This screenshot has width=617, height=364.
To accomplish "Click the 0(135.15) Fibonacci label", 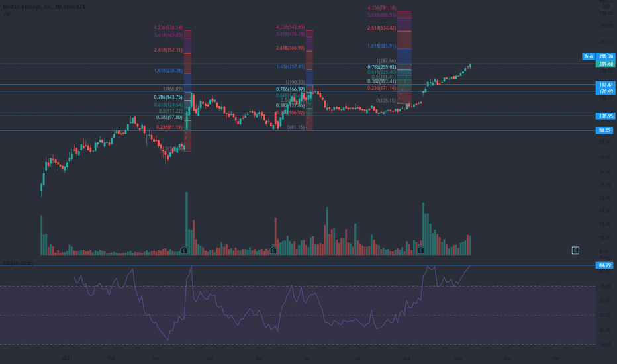I will tap(386, 101).
